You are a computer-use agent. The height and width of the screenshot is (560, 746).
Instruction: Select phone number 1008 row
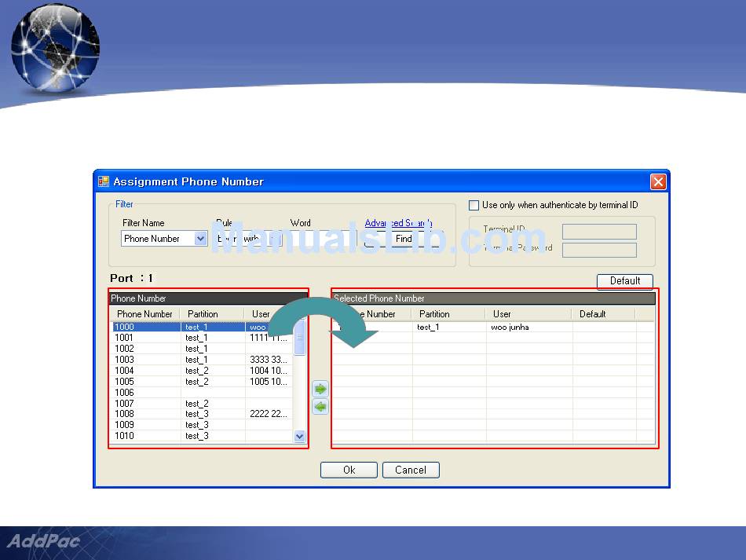click(x=125, y=414)
